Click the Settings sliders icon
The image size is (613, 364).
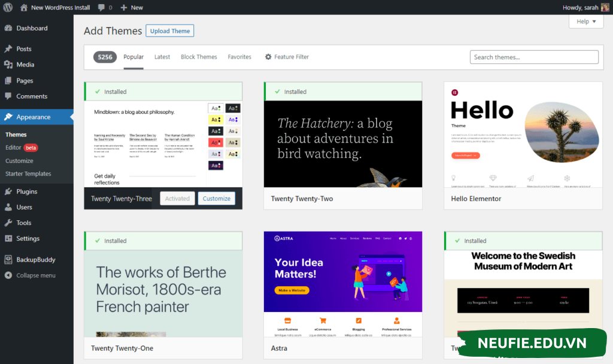pos(8,238)
